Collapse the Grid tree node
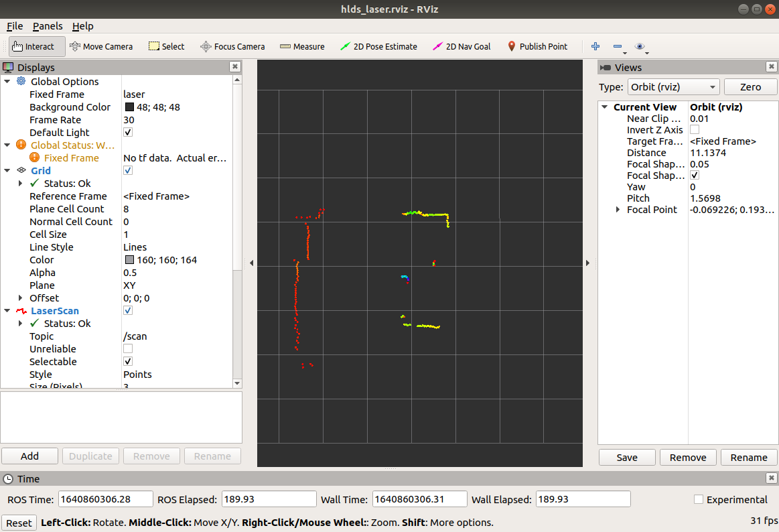The image size is (779, 532). pos(7,170)
